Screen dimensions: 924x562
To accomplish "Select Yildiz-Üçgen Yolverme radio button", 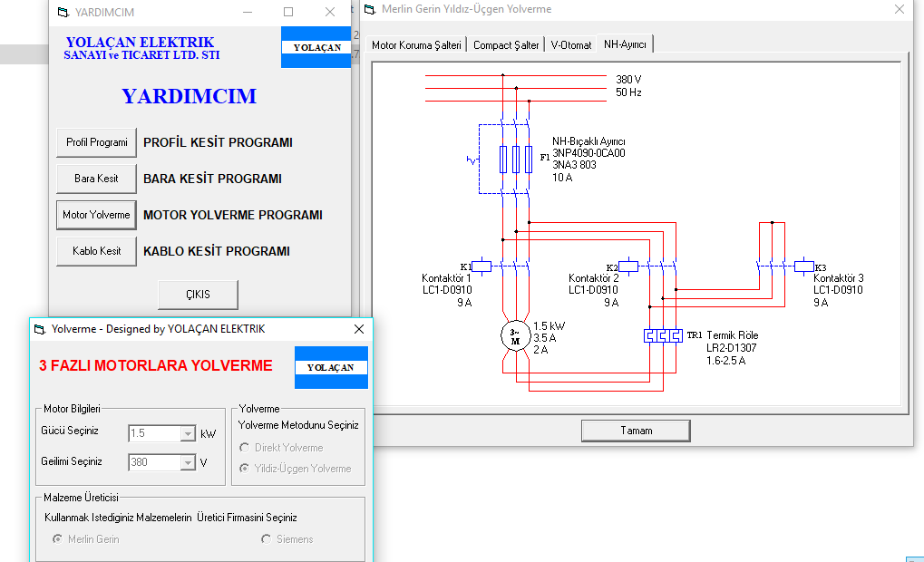I will pos(244,469).
